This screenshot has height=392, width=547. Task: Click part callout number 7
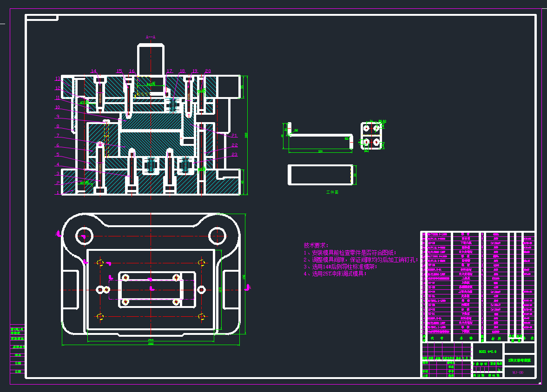pos(58,135)
